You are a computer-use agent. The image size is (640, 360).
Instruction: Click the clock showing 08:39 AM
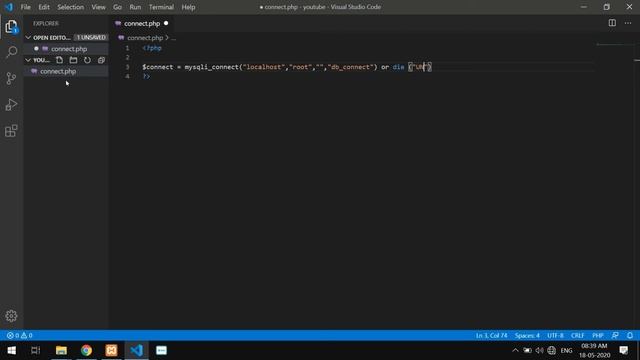pyautogui.click(x=594, y=346)
